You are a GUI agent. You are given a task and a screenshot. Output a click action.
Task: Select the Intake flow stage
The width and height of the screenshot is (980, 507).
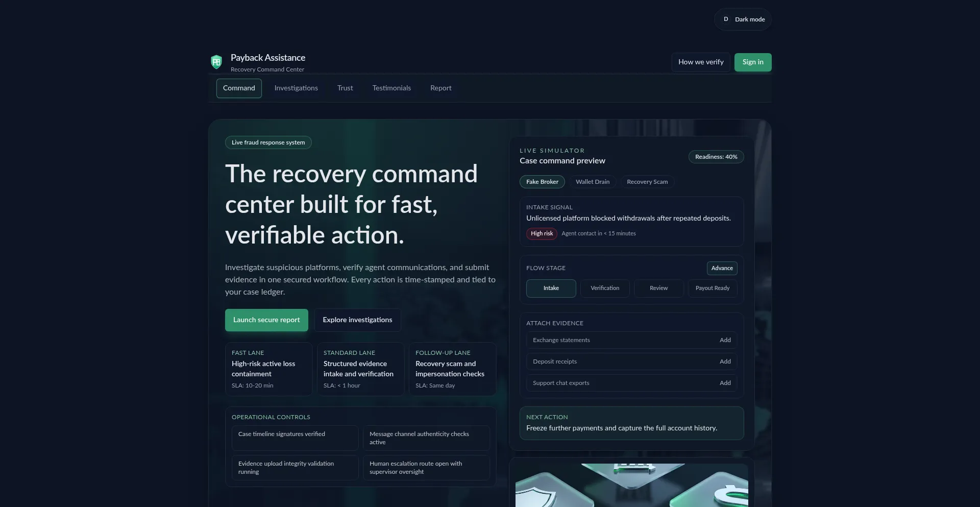[551, 288]
